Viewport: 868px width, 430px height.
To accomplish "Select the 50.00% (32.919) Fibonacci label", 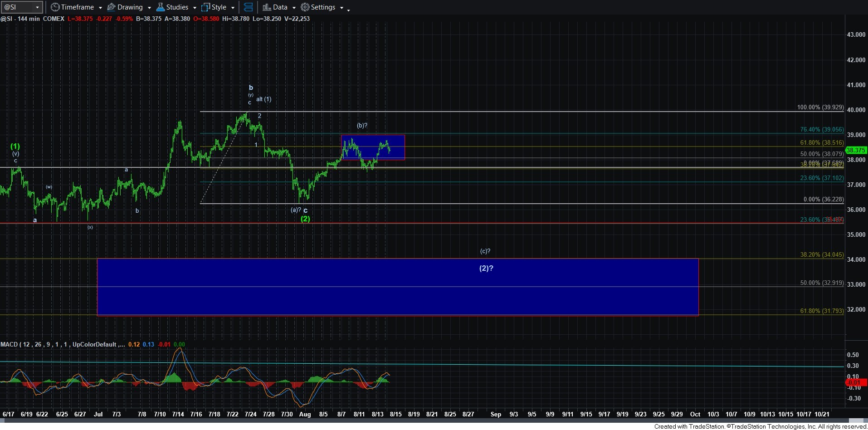I will coord(822,283).
